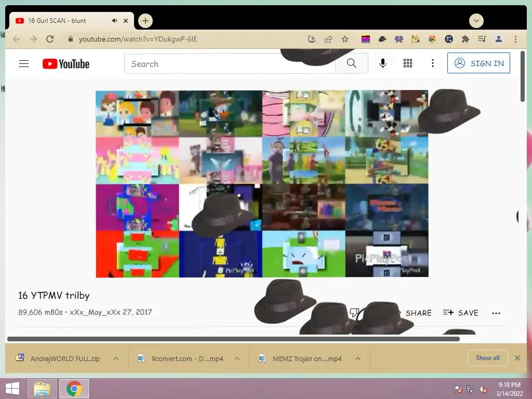
Task: Reload the YouTube page
Action: [x=50, y=39]
